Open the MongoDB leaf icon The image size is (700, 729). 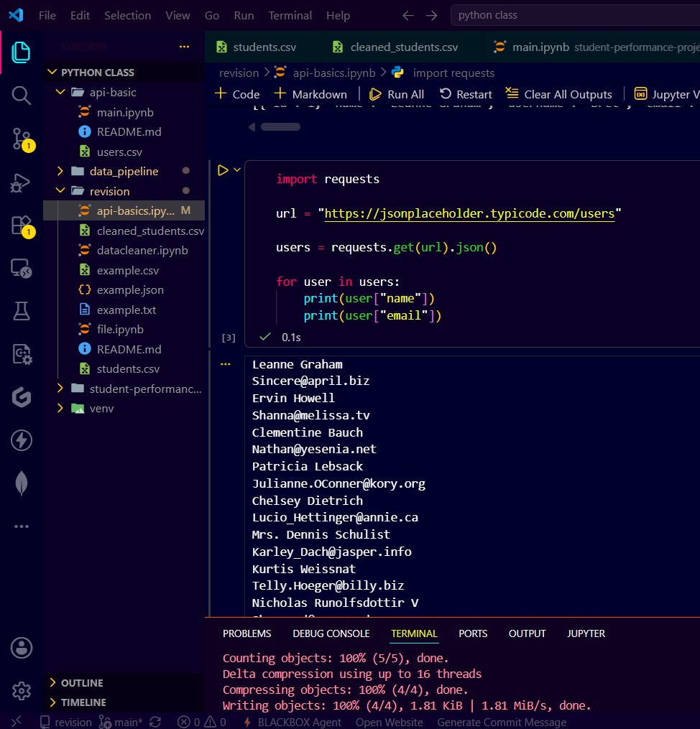[21, 483]
